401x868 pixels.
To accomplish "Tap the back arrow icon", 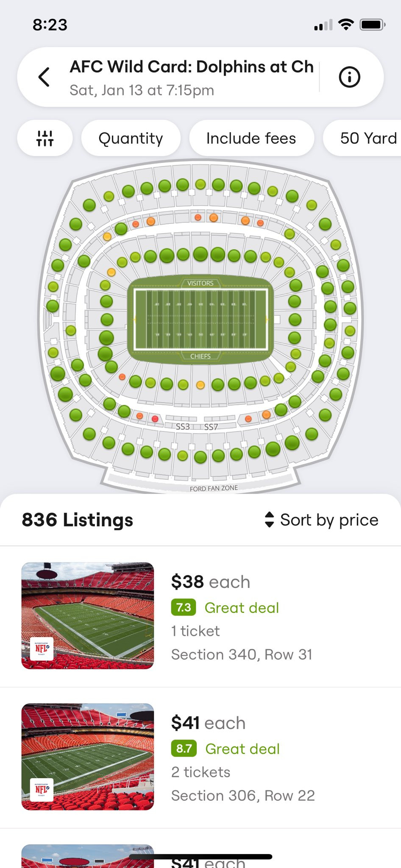I will click(44, 77).
